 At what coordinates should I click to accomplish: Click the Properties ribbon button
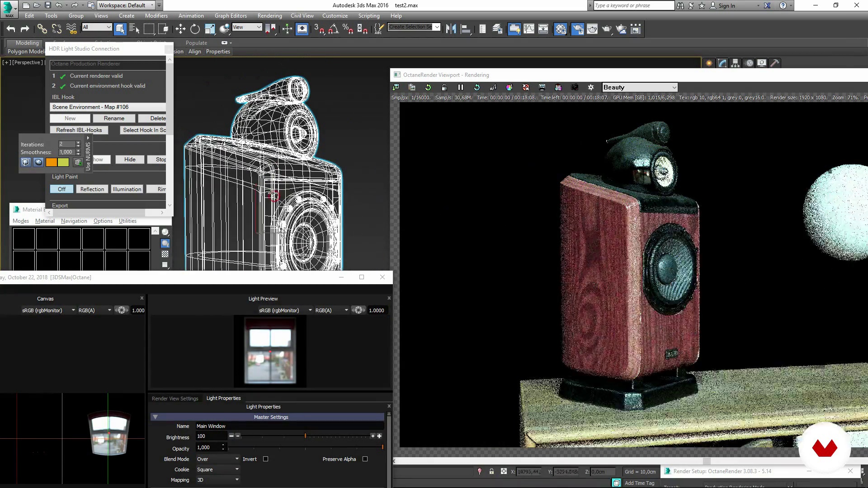pyautogui.click(x=218, y=52)
